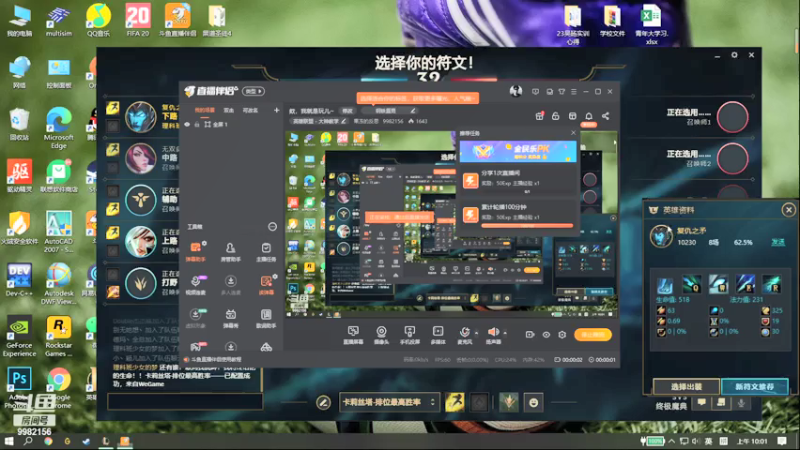This screenshot has width=800, height=450.
Task: Open 房管助手 tool icon
Action: click(231, 252)
